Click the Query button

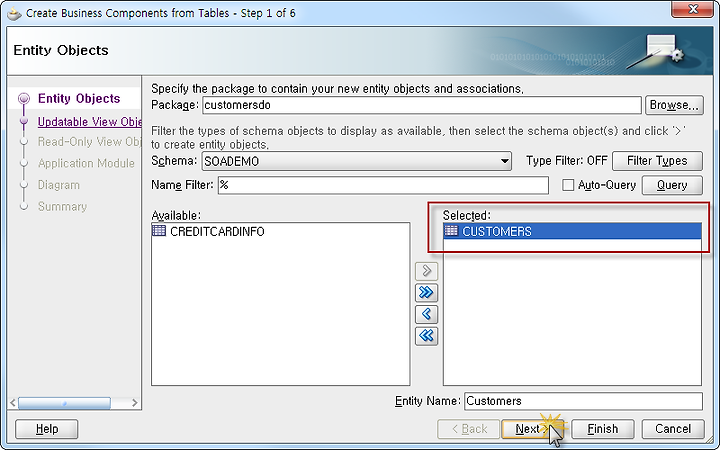(x=672, y=185)
